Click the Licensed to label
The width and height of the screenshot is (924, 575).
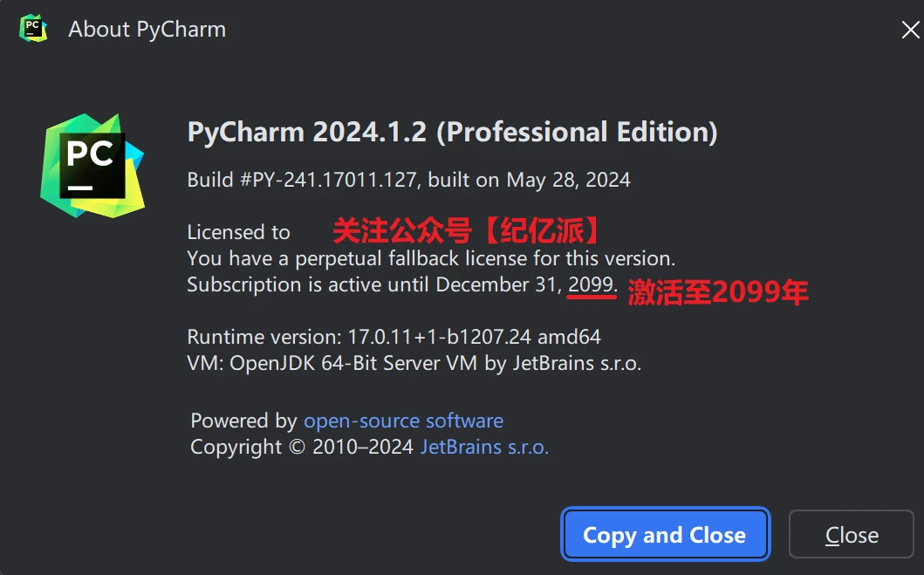(238, 232)
